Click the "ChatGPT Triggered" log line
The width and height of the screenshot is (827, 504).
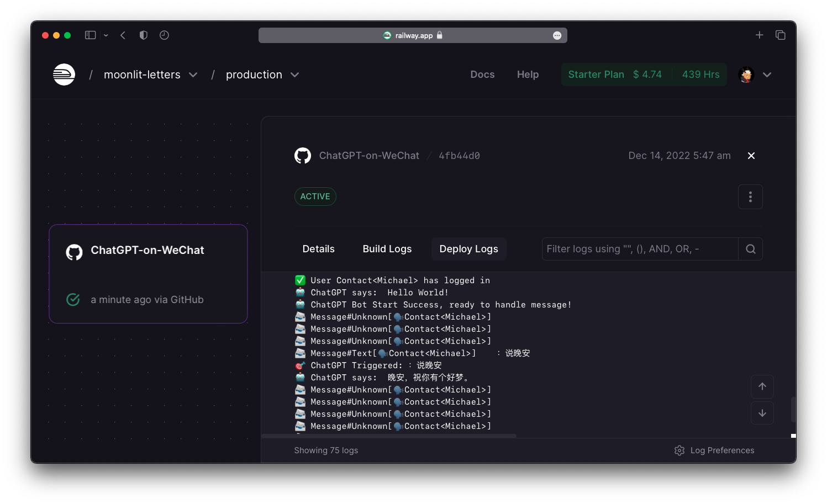368,365
